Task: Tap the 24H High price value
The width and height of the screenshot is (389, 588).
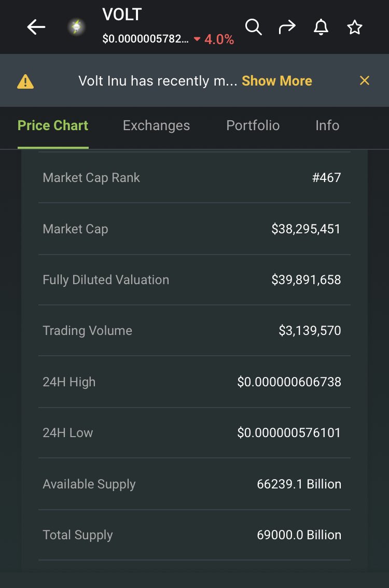Action: 289,382
